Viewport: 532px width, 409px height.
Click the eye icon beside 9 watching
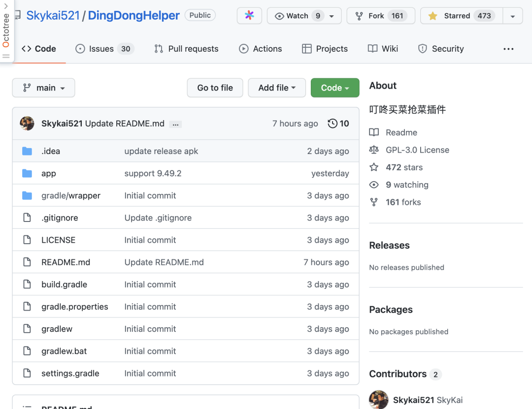coord(374,185)
